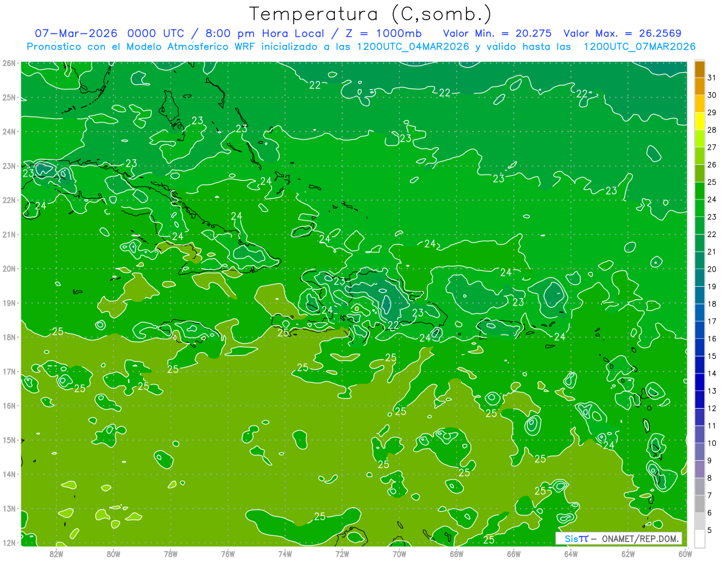Click the '31' value on the color legend
This screenshot has width=728, height=562.
pos(712,78)
